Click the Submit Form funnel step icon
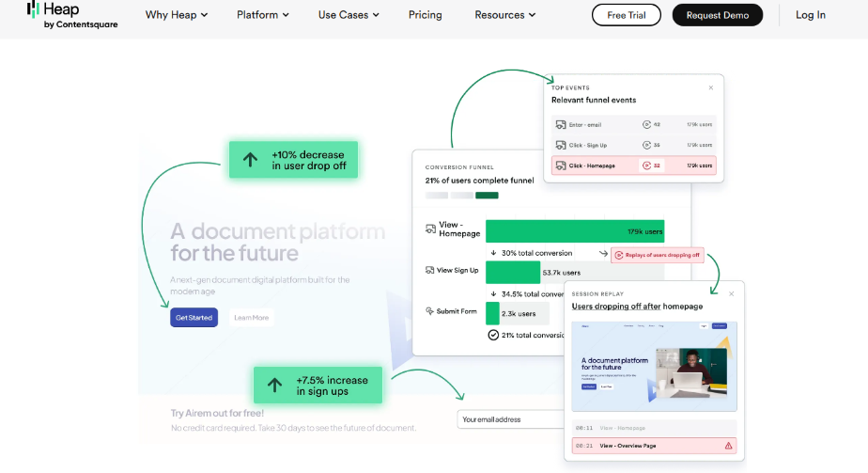 click(x=429, y=311)
